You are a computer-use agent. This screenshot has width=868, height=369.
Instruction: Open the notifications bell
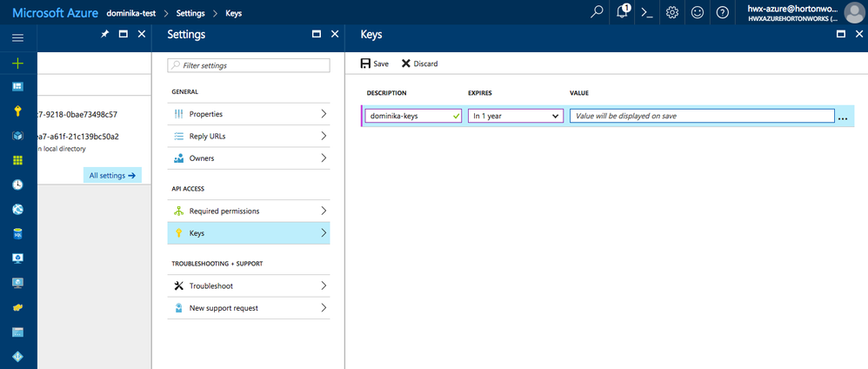pos(622,12)
